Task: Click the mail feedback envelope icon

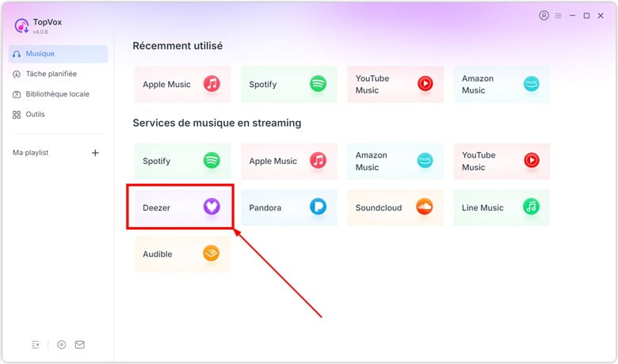Action: click(79, 345)
